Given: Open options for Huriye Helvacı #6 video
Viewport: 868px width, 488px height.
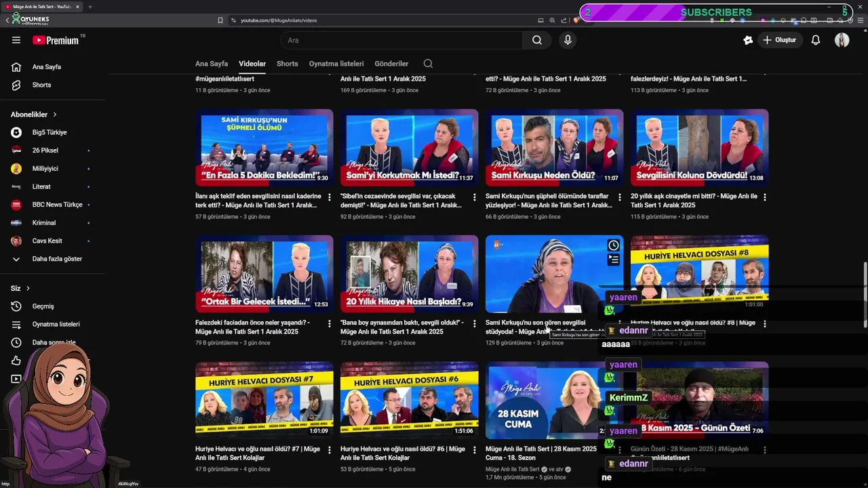Looking at the screenshot, I should pos(475,449).
